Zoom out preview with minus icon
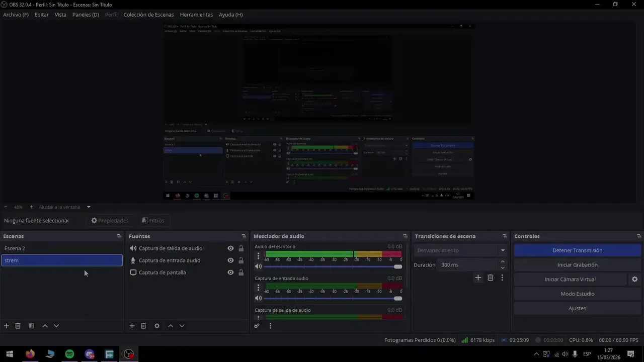Screen dimensions: 644x362 pyautogui.click(x=6, y=207)
